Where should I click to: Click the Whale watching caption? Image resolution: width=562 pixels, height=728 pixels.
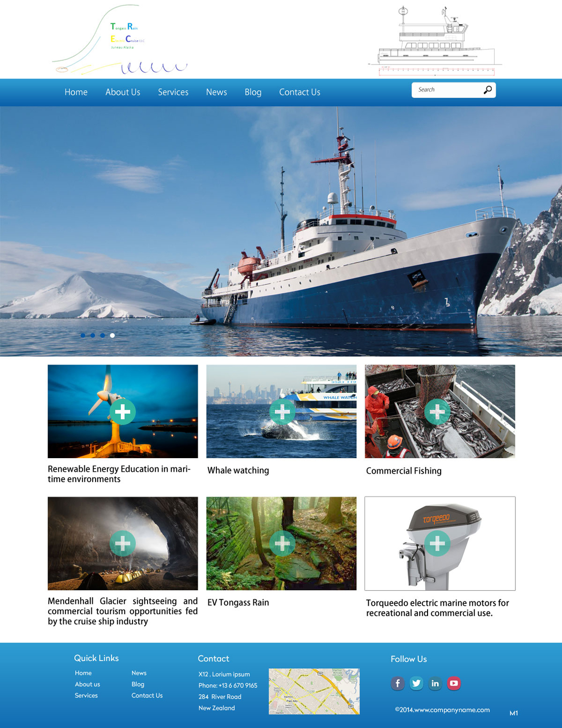pyautogui.click(x=238, y=470)
